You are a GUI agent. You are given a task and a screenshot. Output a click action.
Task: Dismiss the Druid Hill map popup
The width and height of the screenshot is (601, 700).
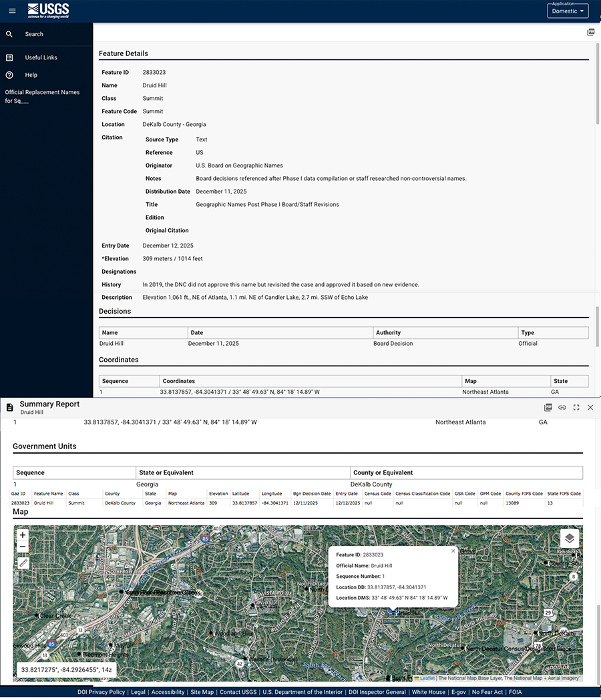(x=453, y=551)
